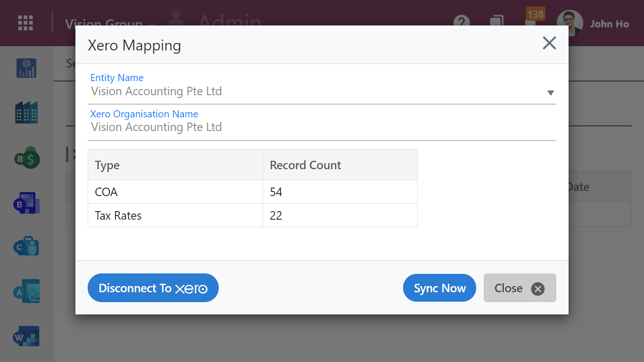Open the A signature checklist sidebar icon
This screenshot has height=362, width=644.
point(26,291)
